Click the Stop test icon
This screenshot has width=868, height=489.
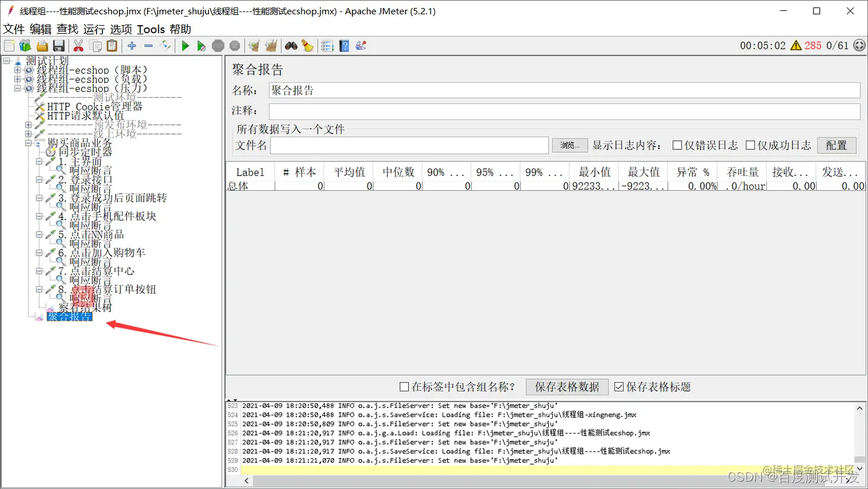click(218, 46)
